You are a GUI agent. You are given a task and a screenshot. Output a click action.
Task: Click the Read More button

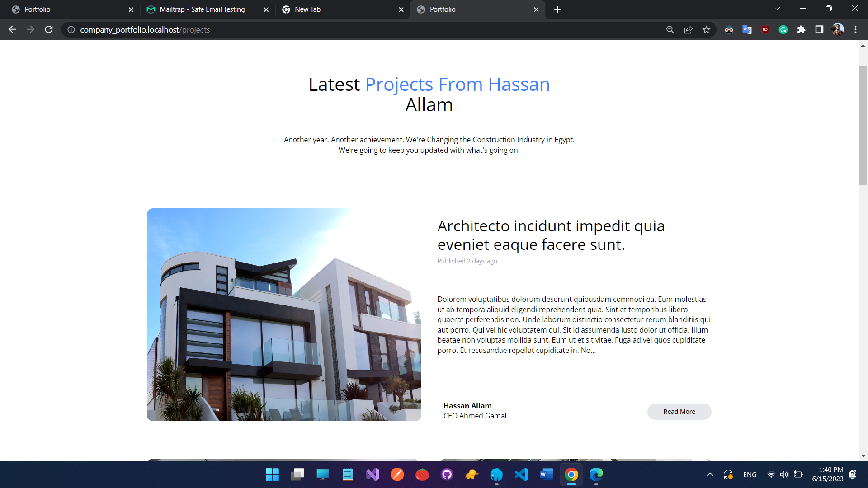tap(679, 412)
